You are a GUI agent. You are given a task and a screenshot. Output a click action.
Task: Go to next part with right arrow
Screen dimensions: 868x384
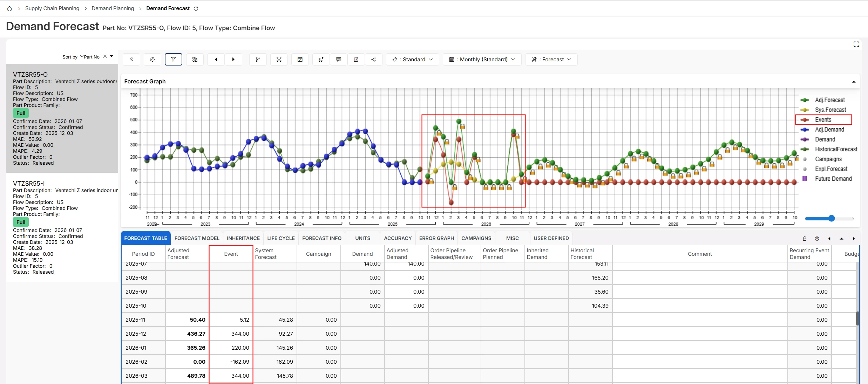(233, 60)
